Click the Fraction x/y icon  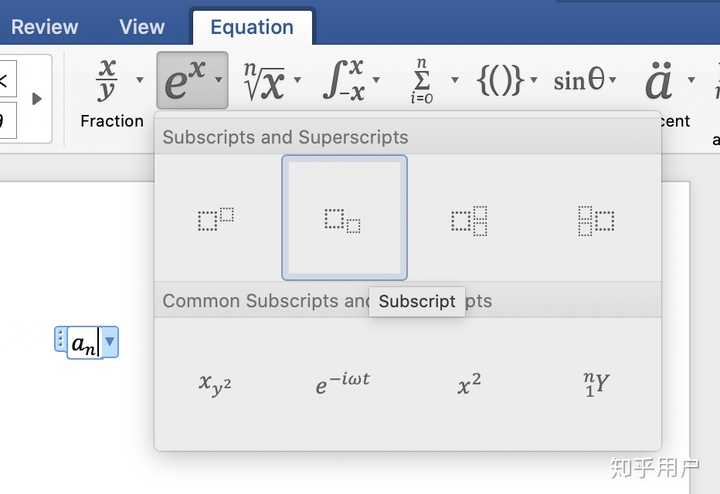(x=107, y=80)
